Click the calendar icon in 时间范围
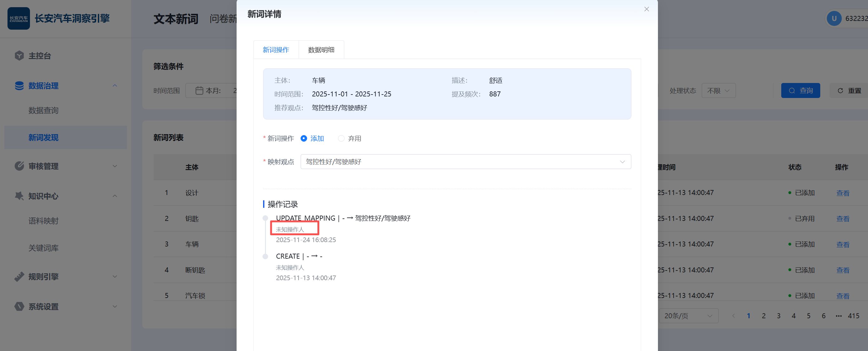Screen dimensions: 868x351 [x=199, y=90]
